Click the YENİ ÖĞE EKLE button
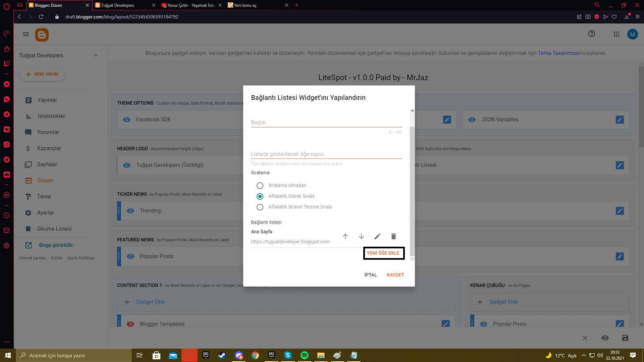The width and height of the screenshot is (644, 362). [383, 253]
